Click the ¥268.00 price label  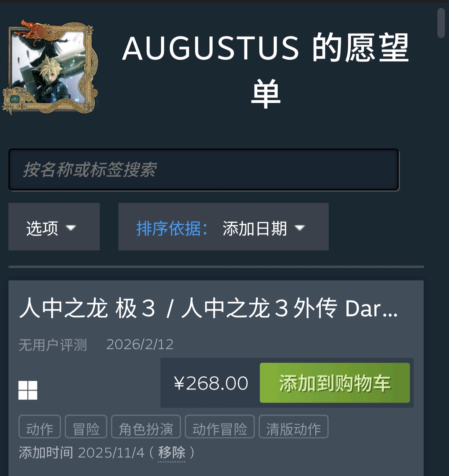[211, 383]
